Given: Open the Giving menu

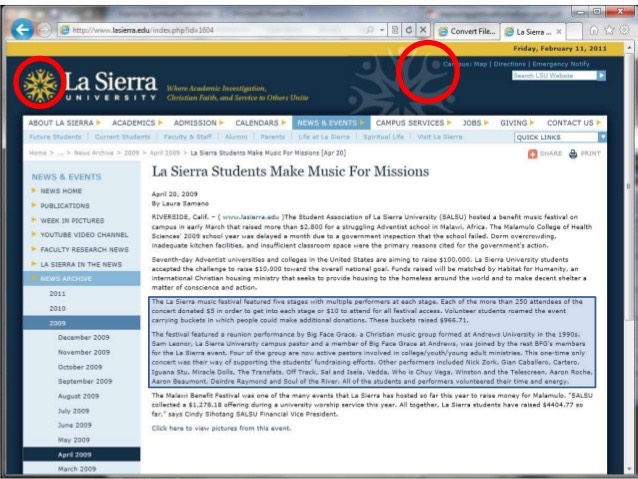Looking at the screenshot, I should click(x=517, y=123).
